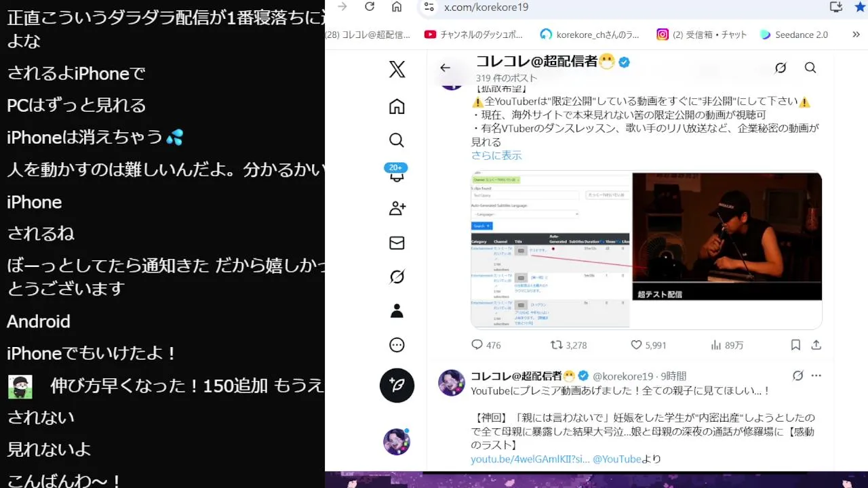Expand post with さらに表示 link
This screenshot has width=868, height=488.
click(496, 155)
